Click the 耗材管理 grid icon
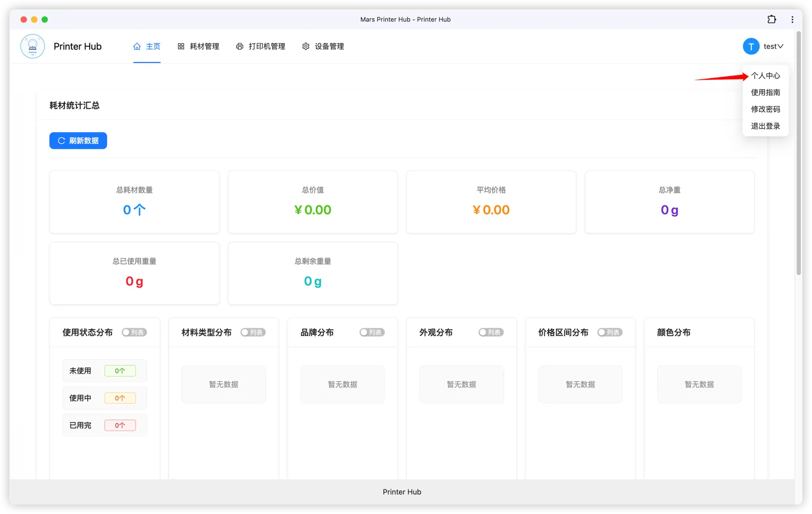This screenshot has height=514, width=812. (180, 46)
